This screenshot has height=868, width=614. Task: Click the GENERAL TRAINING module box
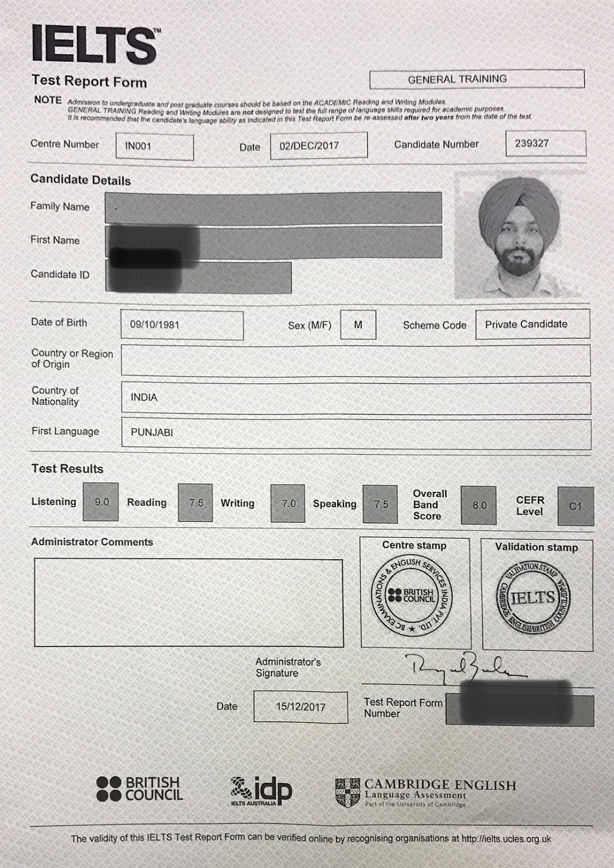[x=477, y=79]
